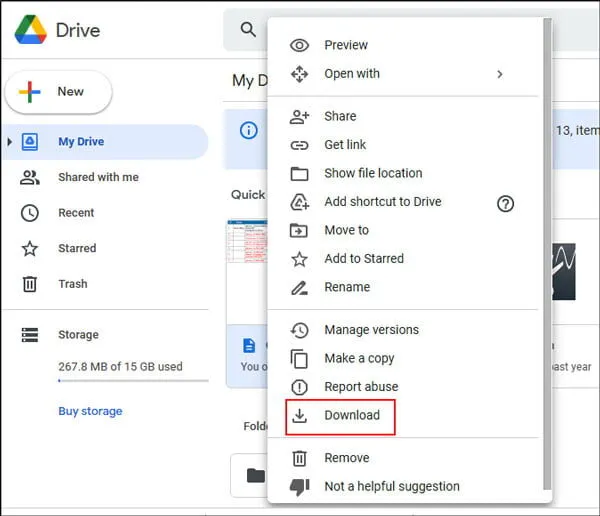Open the Buy storage link

[x=90, y=411]
